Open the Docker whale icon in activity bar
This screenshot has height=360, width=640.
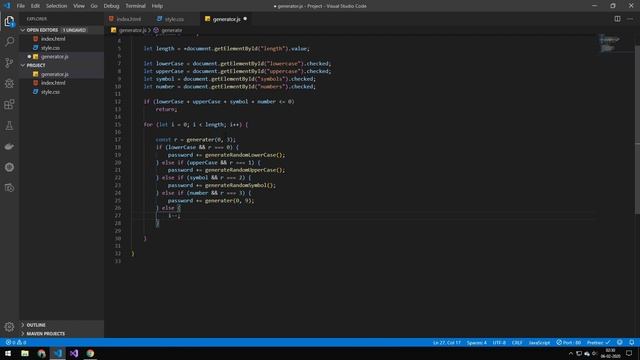pyautogui.click(x=9, y=147)
